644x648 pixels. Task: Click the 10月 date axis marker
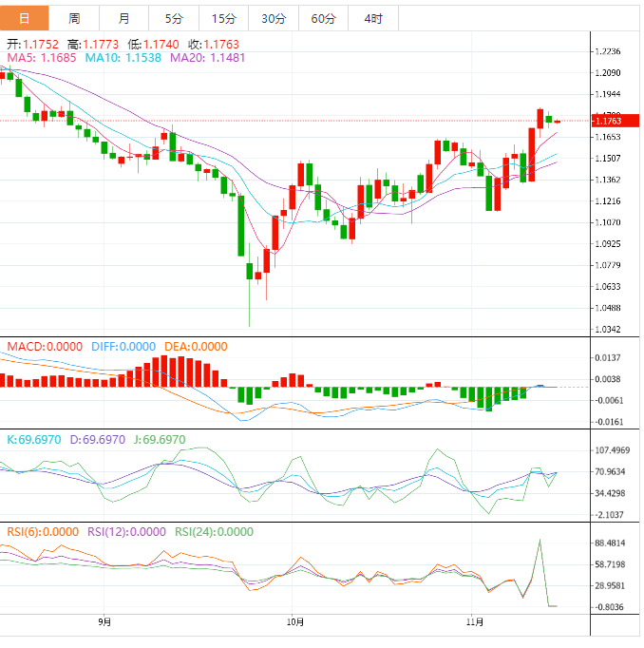pyautogui.click(x=295, y=622)
